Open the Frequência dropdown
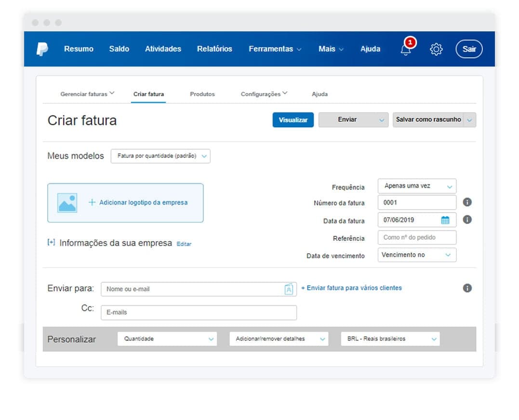 (x=417, y=186)
